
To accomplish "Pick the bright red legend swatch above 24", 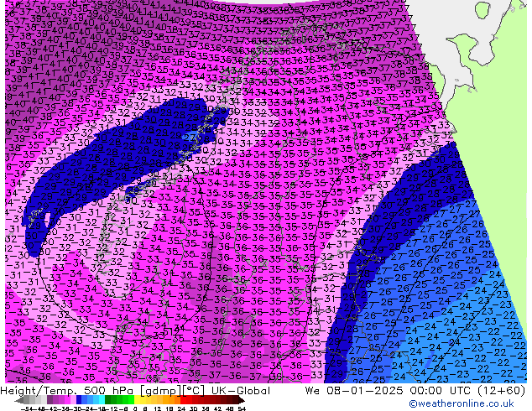I will point(183,400).
